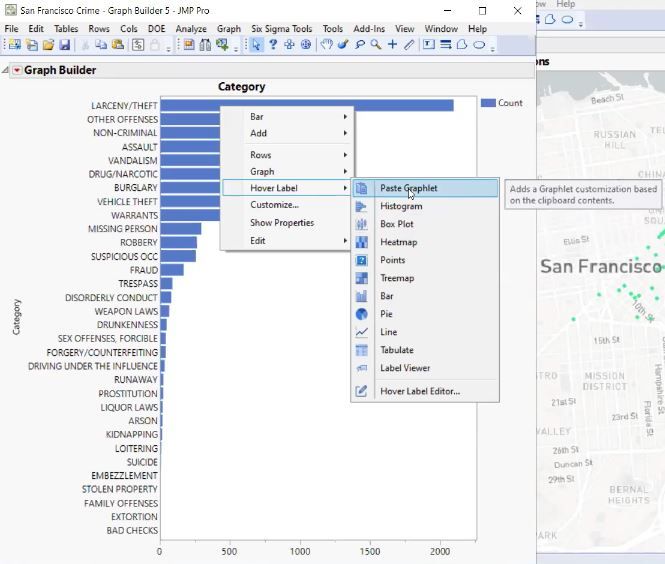Image resolution: width=665 pixels, height=564 pixels.
Task: Click the Count legend color swatch
Action: point(488,103)
